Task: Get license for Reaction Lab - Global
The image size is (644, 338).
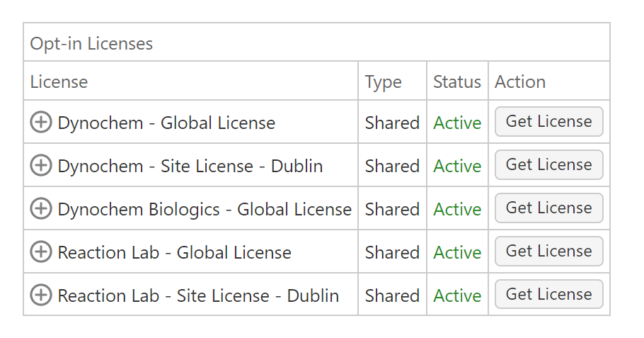Action: tap(548, 252)
